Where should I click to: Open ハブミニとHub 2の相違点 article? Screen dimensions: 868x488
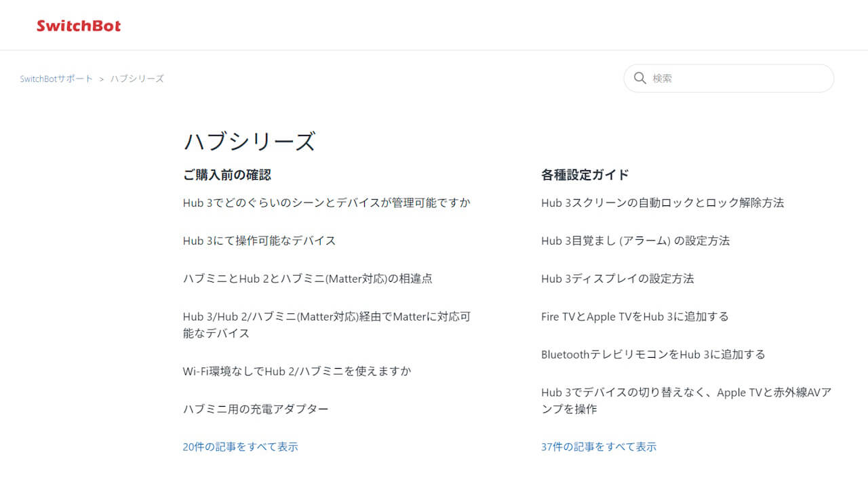click(x=308, y=279)
